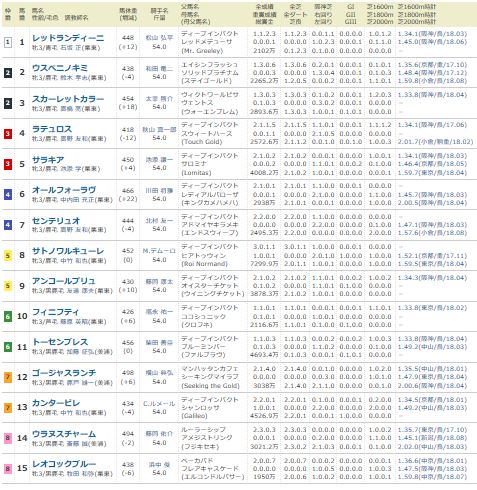The height and width of the screenshot is (490, 477).
Task: Click red frame 3 box beside サラキア
Action: click(x=8, y=164)
